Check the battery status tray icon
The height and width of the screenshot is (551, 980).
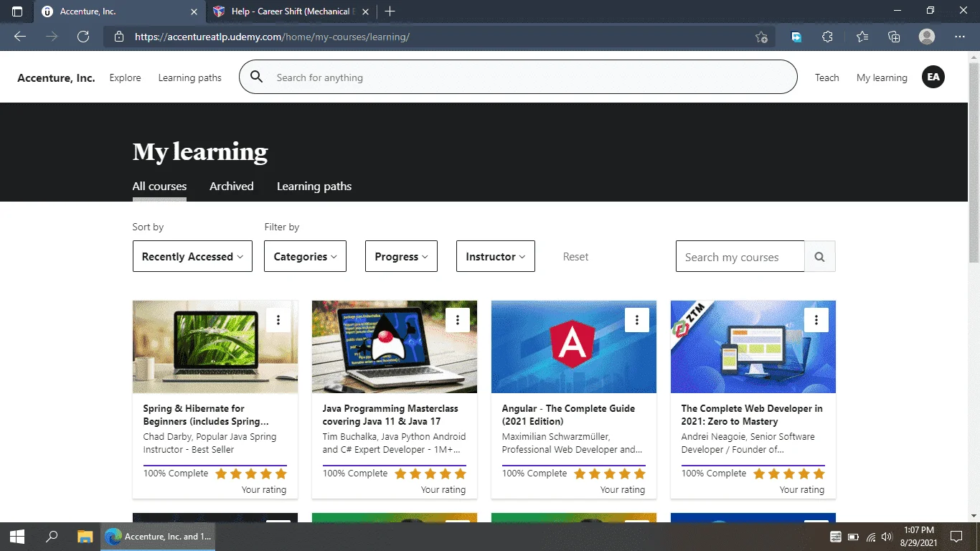pyautogui.click(x=854, y=537)
